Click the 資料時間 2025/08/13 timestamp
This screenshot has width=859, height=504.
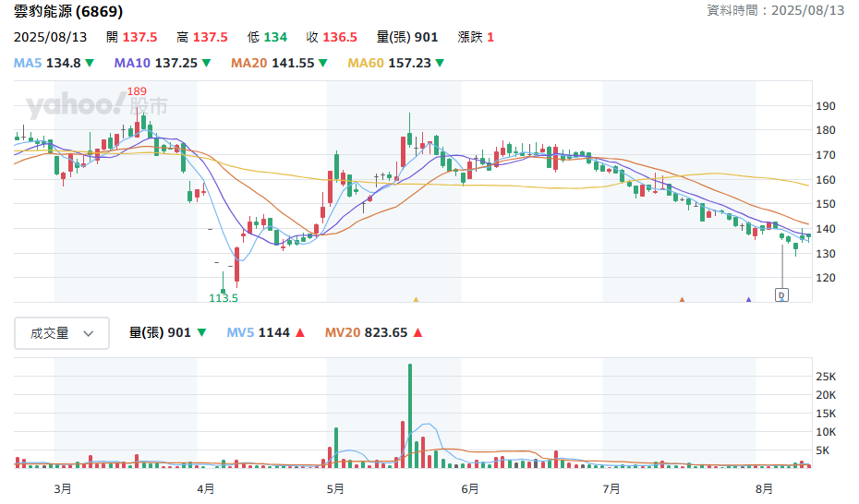tap(775, 10)
